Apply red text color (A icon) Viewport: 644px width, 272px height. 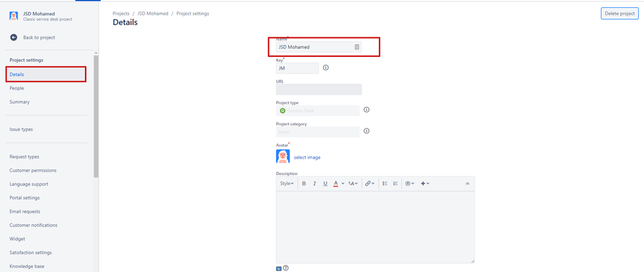pyautogui.click(x=336, y=184)
